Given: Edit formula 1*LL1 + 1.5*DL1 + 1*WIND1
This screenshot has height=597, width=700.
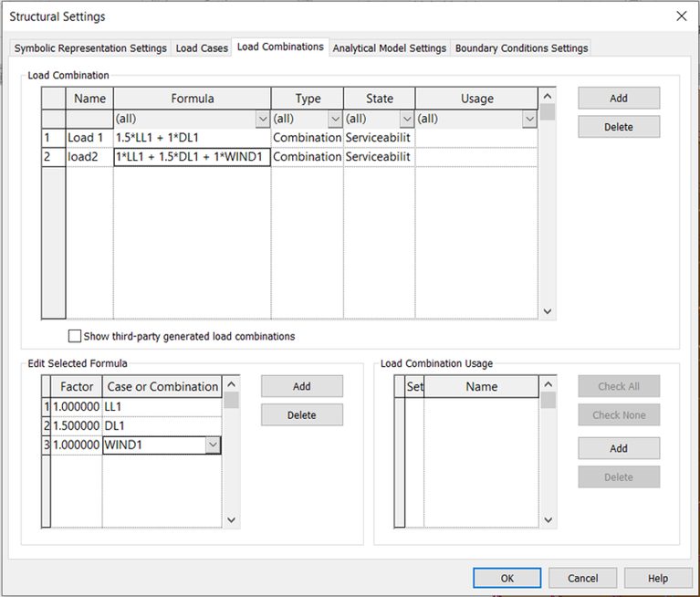Looking at the screenshot, I should point(193,157).
